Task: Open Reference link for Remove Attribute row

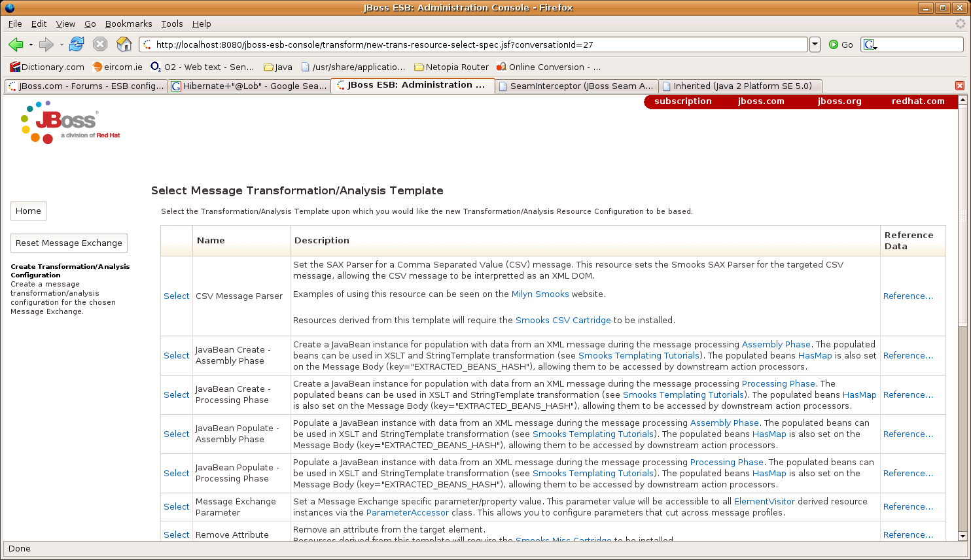Action: tap(908, 534)
